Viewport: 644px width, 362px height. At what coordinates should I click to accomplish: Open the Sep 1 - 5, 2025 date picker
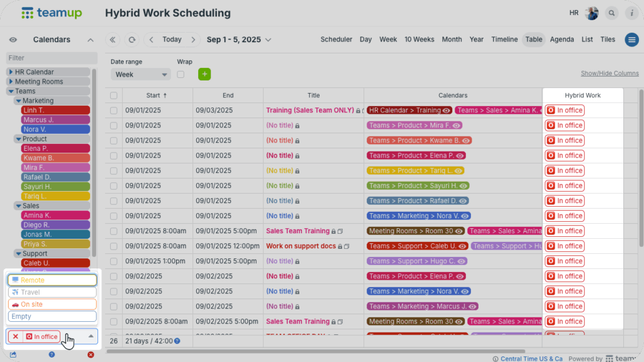pyautogui.click(x=239, y=40)
